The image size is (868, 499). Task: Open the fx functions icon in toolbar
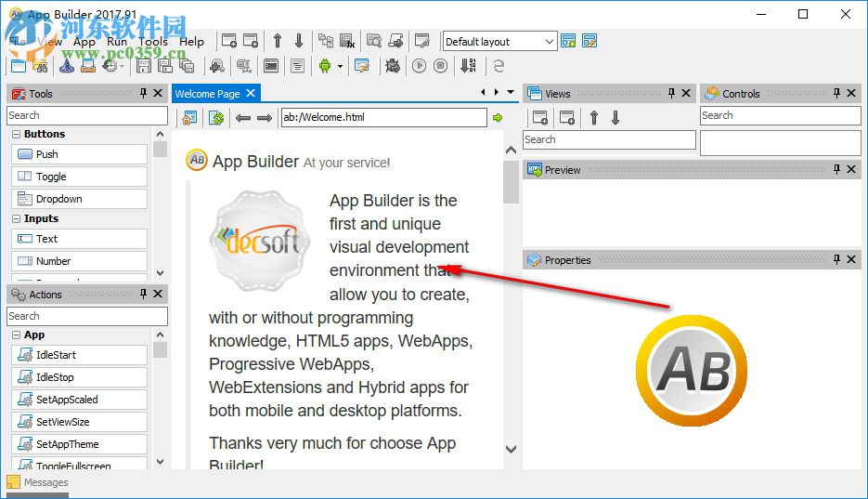click(347, 41)
